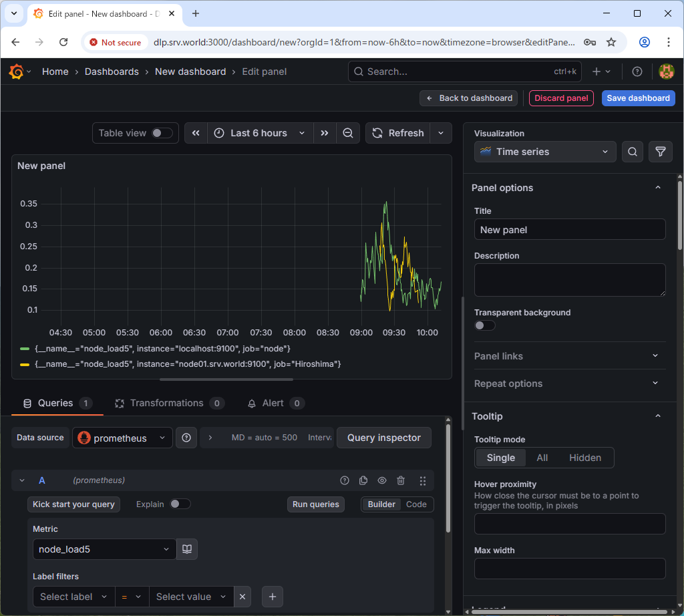684x616 pixels.
Task: Click the filter options funnel icon
Action: click(x=661, y=152)
